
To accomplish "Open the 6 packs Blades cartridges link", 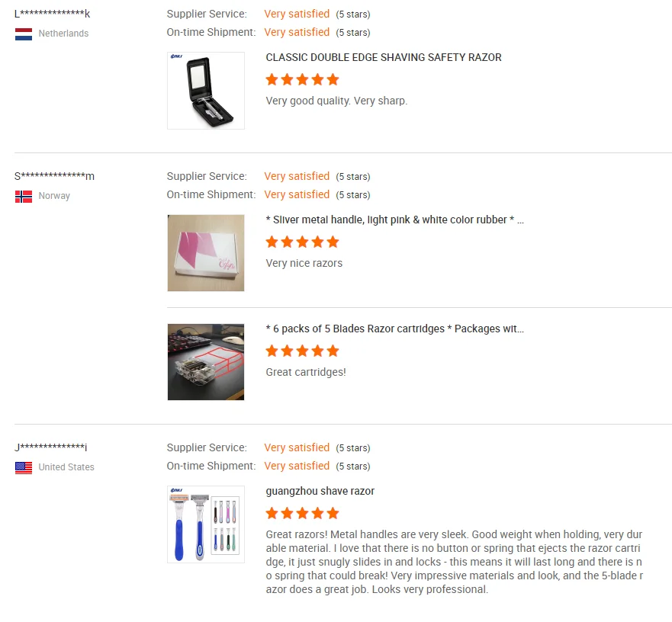I will tap(394, 329).
